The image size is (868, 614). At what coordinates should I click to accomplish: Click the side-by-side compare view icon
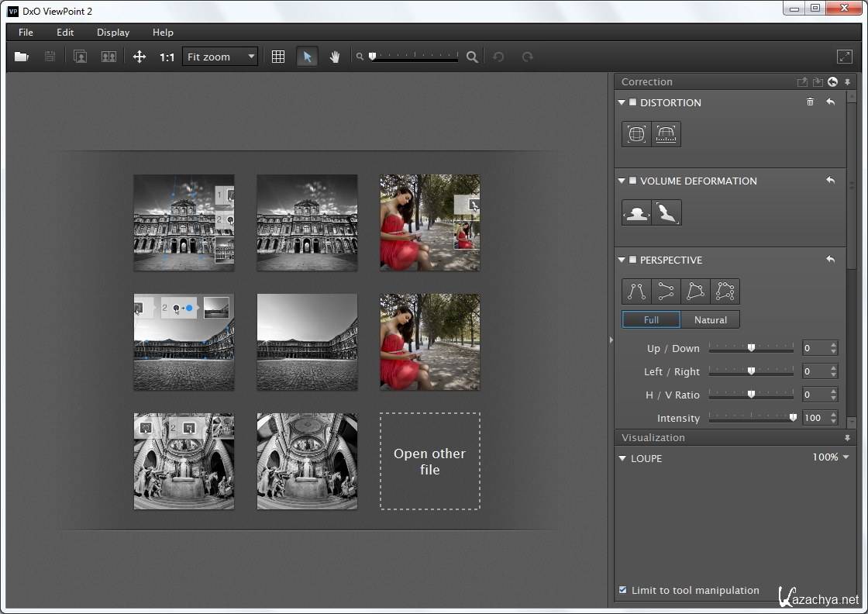pos(108,57)
